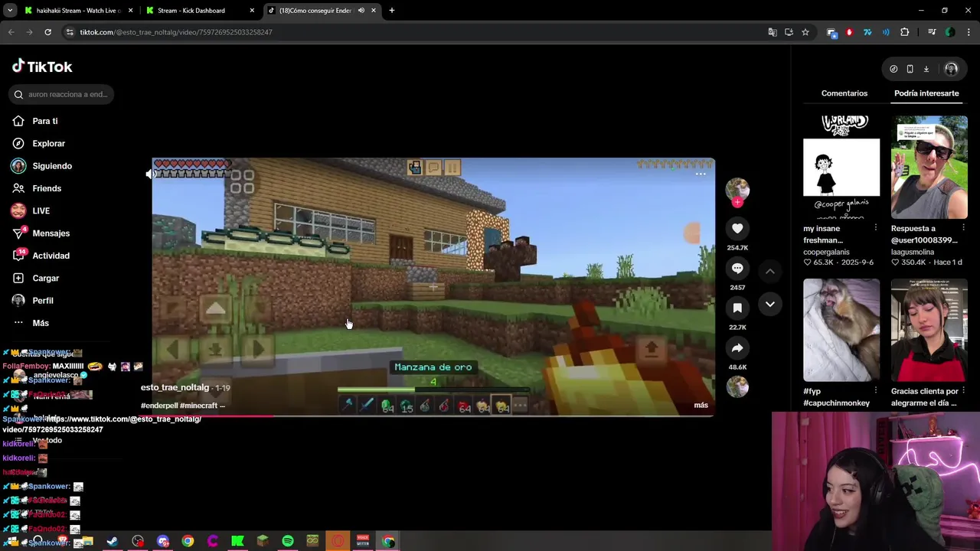Viewport: 980px width, 551px height.
Task: Reload the page
Action: tap(47, 32)
